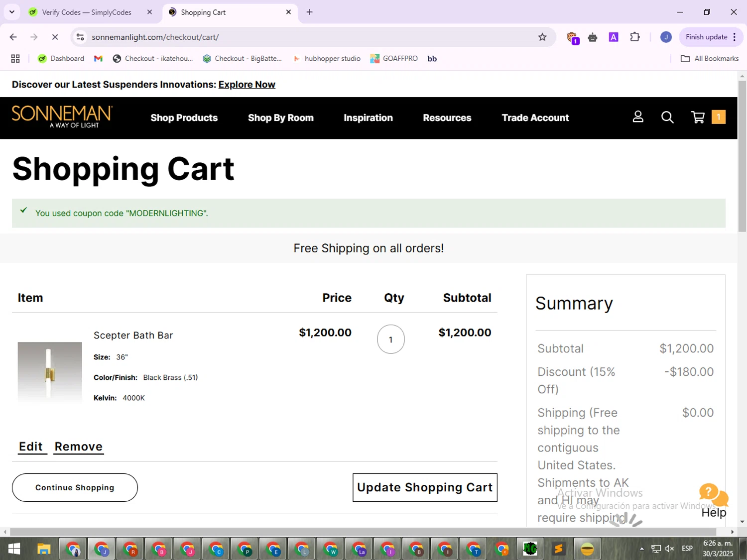Image resolution: width=747 pixels, height=560 pixels.
Task: Open File Explorer from the taskbar
Action: point(44,549)
